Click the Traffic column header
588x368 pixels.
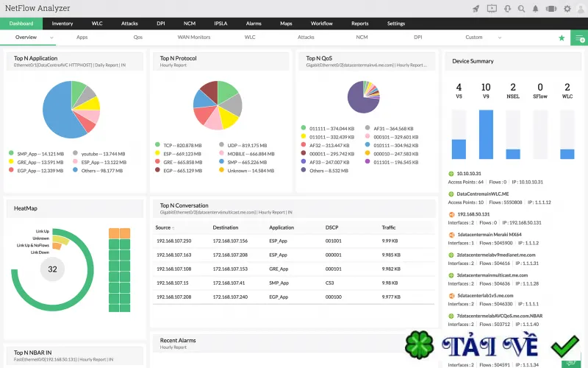click(389, 227)
